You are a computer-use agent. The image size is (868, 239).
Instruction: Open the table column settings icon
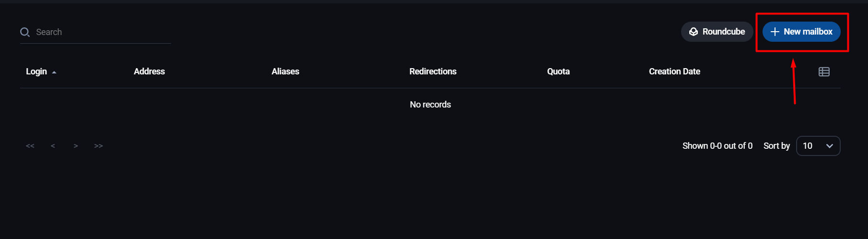tap(824, 72)
